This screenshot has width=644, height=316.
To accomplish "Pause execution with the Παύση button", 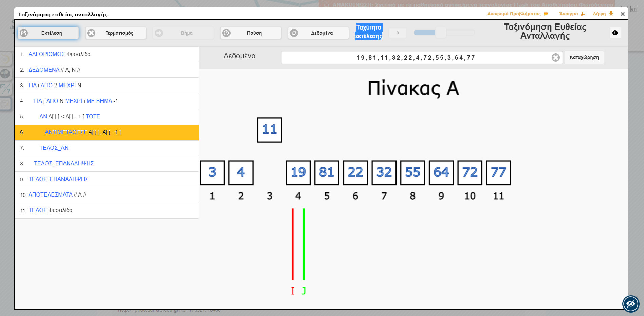I will [251, 33].
